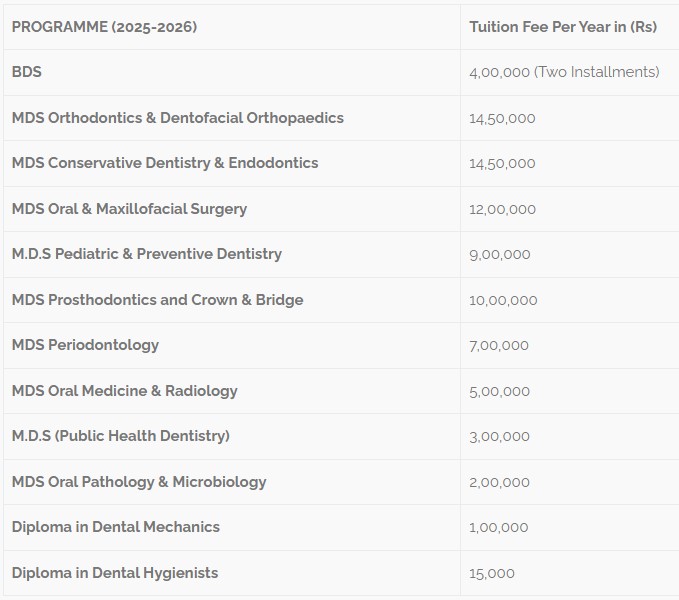Click the 15,000 fee value
Image resolution: width=679 pixels, height=600 pixels.
click(492, 574)
